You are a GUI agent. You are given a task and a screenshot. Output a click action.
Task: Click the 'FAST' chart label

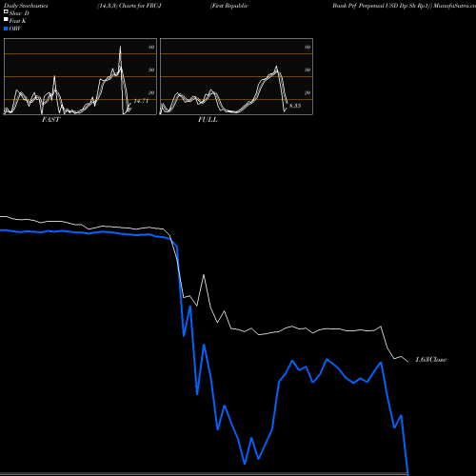click(50, 120)
